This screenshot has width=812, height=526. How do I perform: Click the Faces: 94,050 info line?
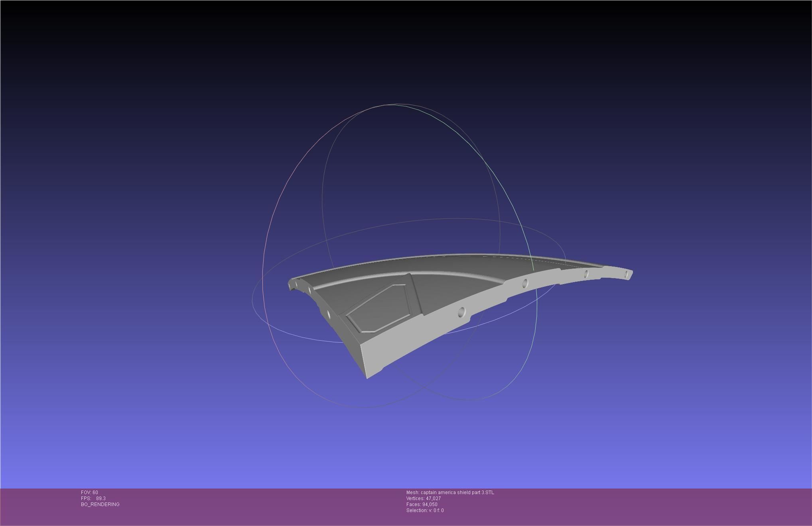(422, 504)
